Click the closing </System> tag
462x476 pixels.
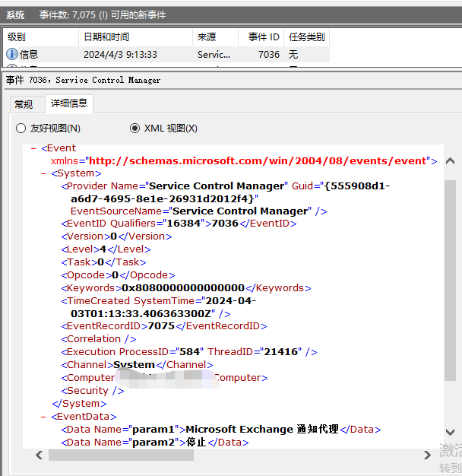(x=79, y=404)
